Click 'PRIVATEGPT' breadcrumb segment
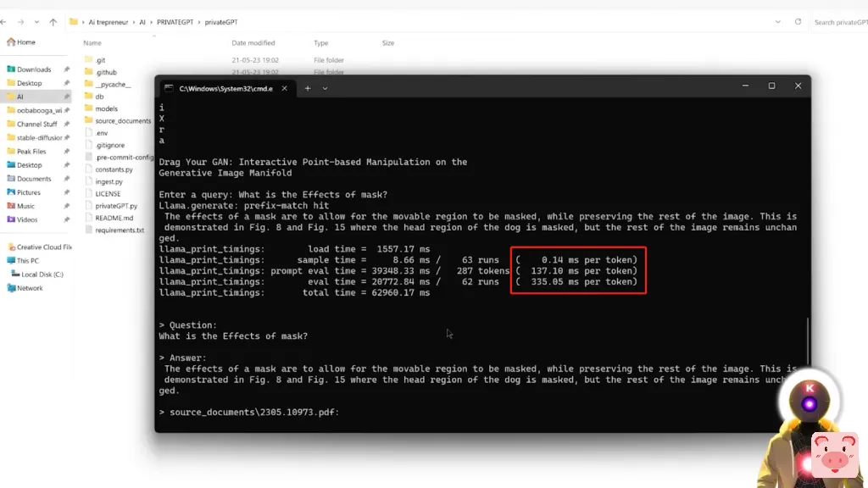The width and height of the screenshot is (868, 488). tap(175, 22)
